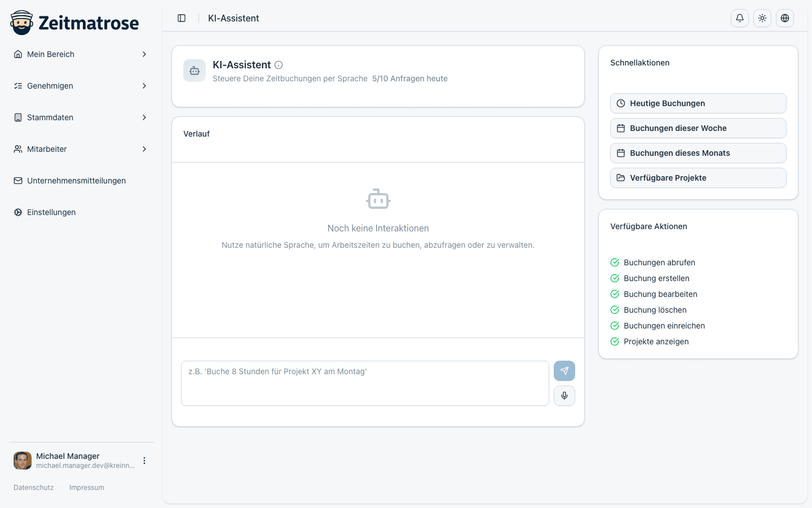Open language globe icon

(x=785, y=18)
